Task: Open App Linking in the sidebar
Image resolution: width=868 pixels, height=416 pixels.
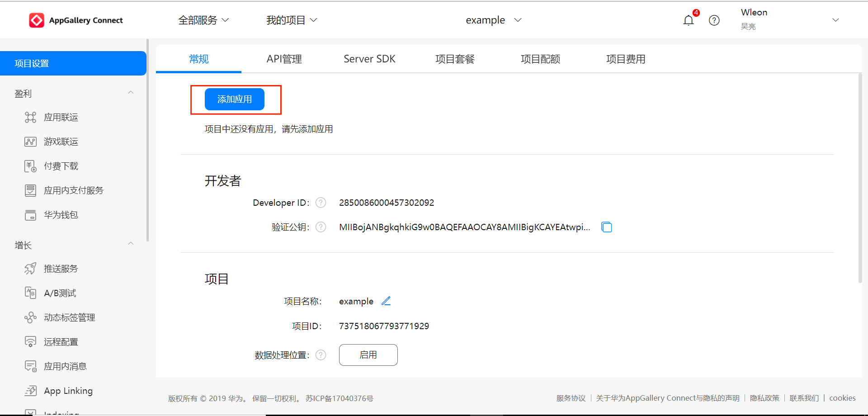Action: pos(68,391)
